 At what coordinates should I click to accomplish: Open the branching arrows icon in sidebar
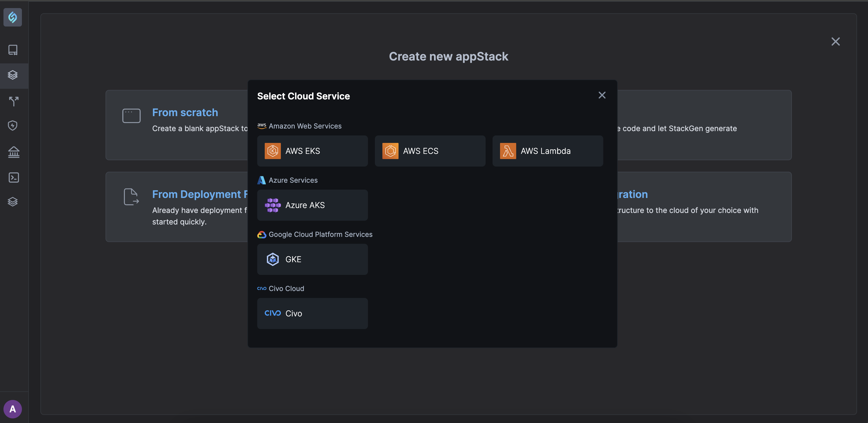(x=14, y=101)
